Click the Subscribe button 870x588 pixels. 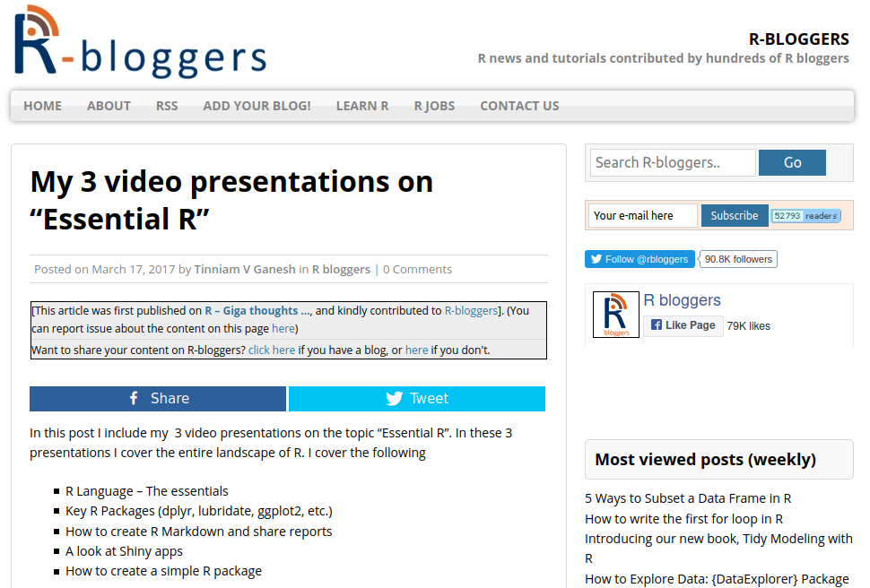(735, 215)
